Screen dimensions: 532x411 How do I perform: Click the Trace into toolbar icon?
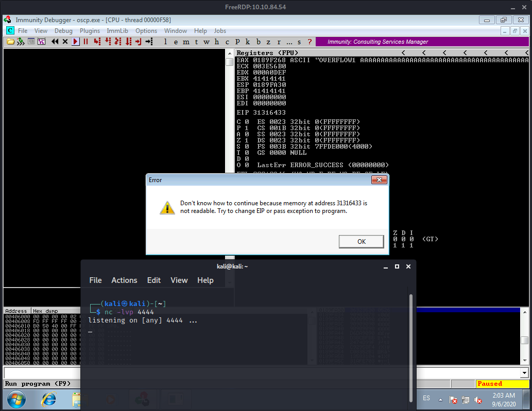118,42
